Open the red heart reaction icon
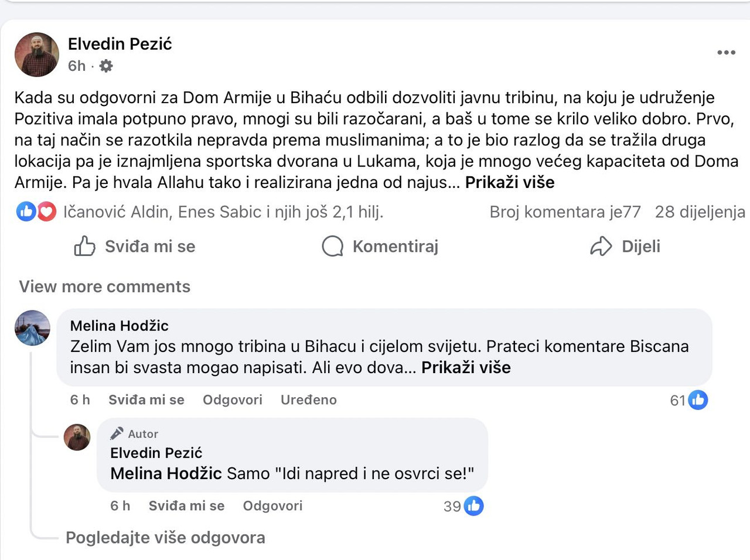 [x=47, y=211]
